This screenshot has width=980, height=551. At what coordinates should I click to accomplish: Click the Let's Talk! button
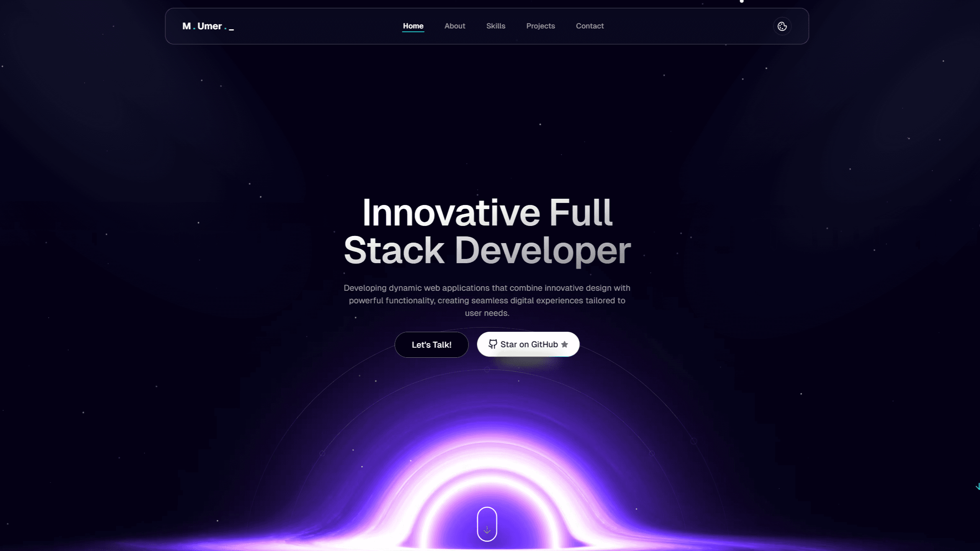point(432,345)
